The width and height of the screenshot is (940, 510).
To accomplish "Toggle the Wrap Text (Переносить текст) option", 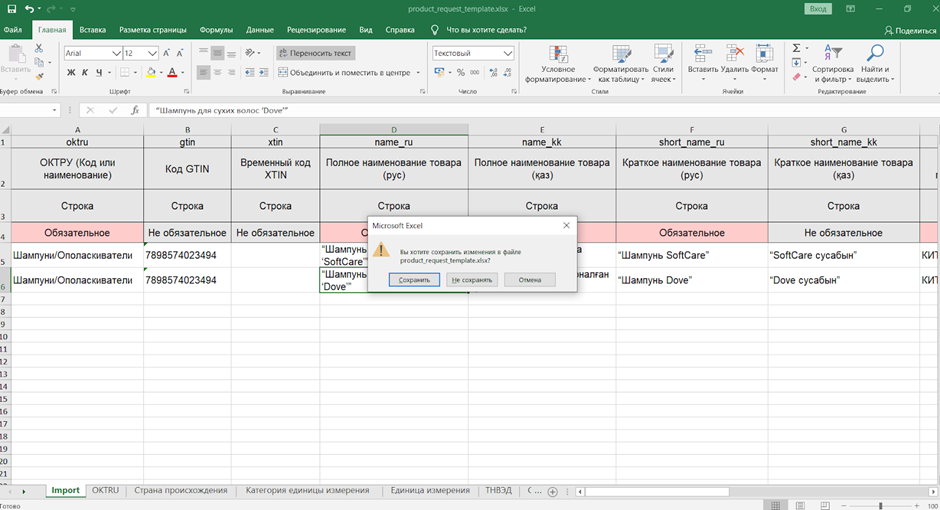I will click(315, 53).
